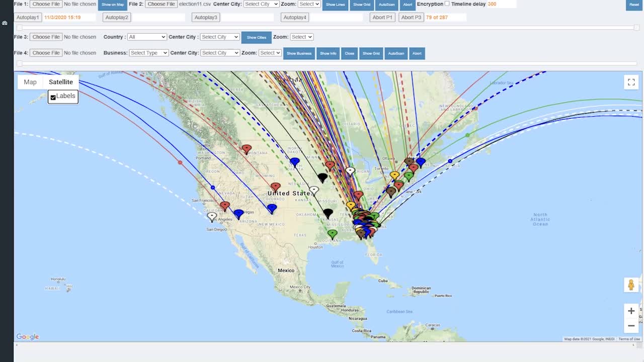Click the Autoplay1 date time field

69,17
